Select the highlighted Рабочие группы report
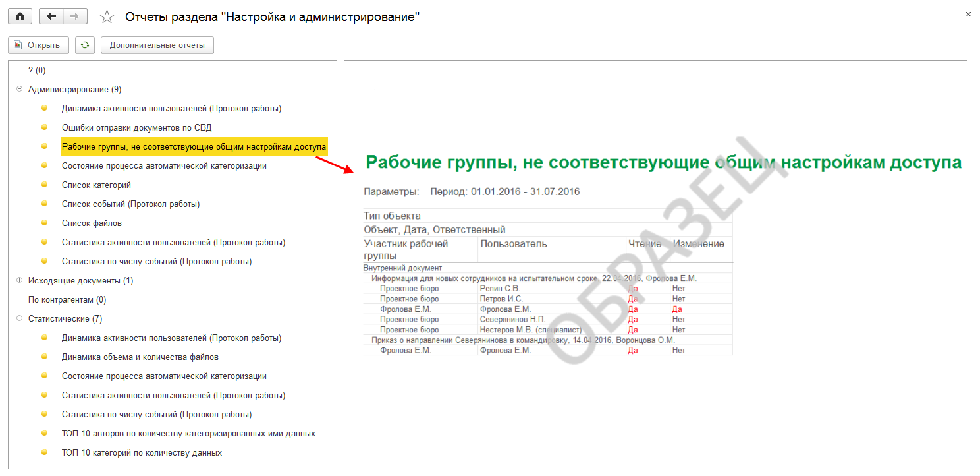The width and height of the screenshot is (980, 476). pyautogui.click(x=194, y=146)
